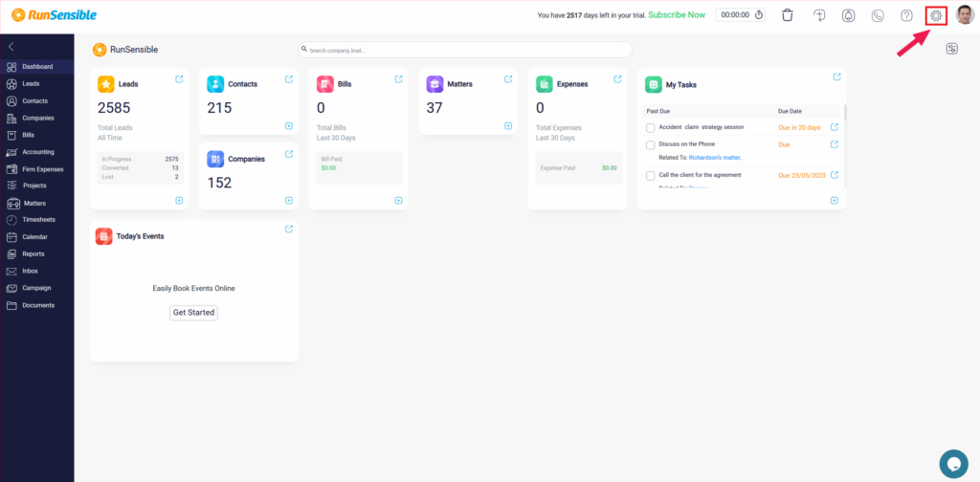Go to Contacts in sidebar
The image size is (980, 482).
[37, 100]
